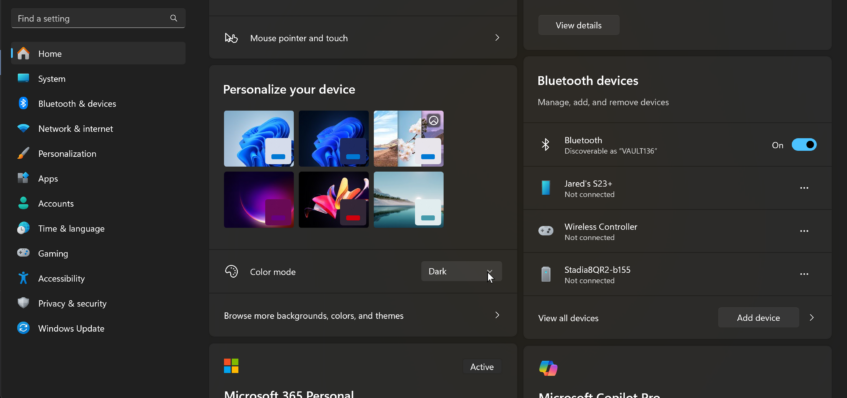Click the Home icon in the sidebar

tap(23, 53)
